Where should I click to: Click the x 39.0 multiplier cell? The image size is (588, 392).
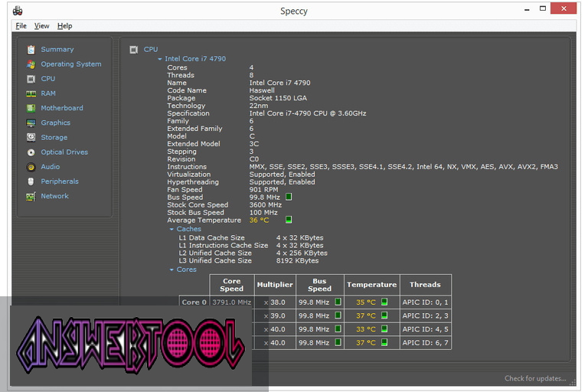[275, 315]
